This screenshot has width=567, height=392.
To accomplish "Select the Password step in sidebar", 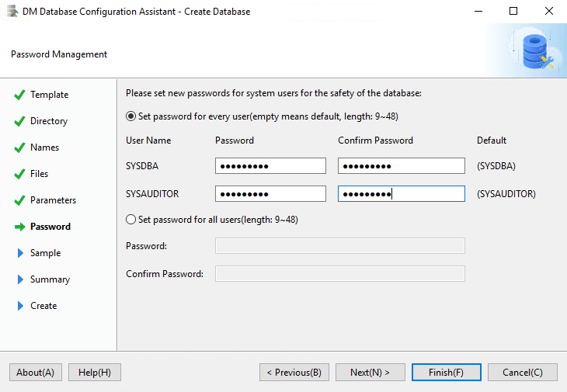I will click(50, 227).
